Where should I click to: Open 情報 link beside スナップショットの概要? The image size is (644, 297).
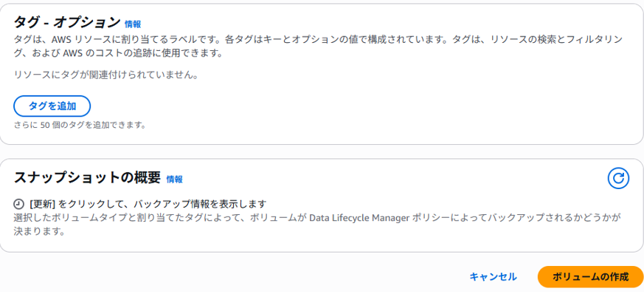(175, 180)
